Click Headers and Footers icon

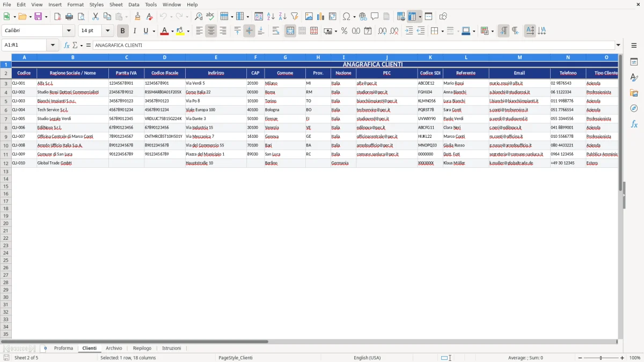coord(386,17)
